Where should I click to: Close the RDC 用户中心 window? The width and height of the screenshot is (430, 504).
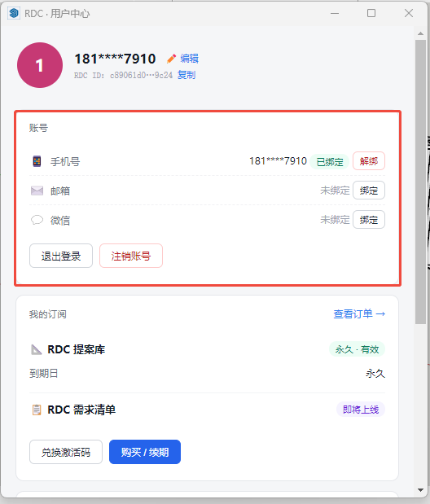point(409,13)
